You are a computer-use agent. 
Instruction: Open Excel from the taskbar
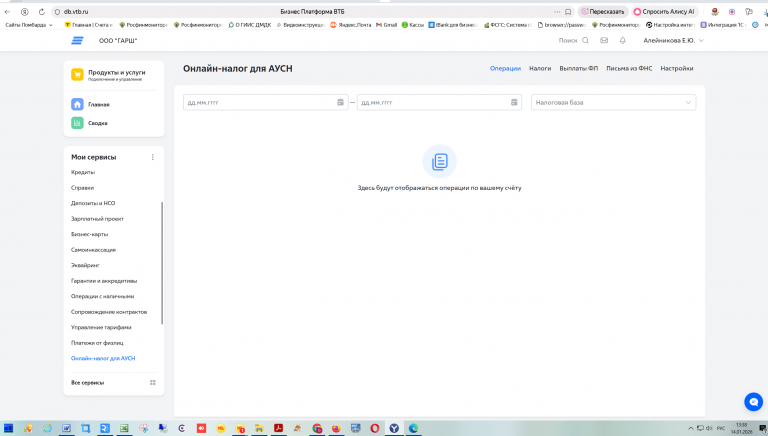click(124, 428)
